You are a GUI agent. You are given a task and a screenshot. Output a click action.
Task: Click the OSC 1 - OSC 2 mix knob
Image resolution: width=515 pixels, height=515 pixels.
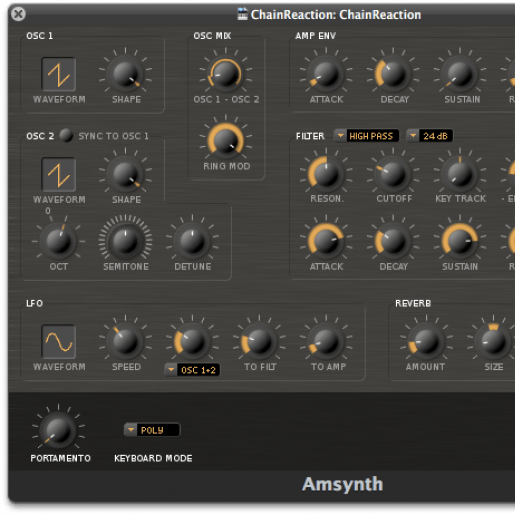click(226, 74)
